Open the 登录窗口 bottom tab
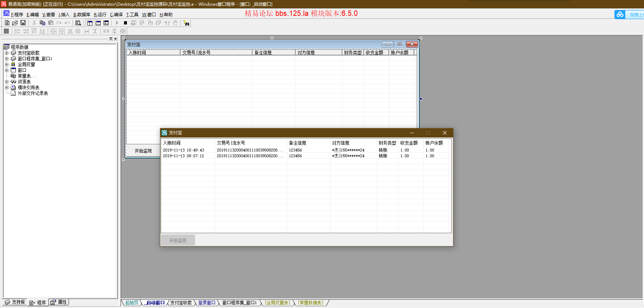 coord(207,303)
